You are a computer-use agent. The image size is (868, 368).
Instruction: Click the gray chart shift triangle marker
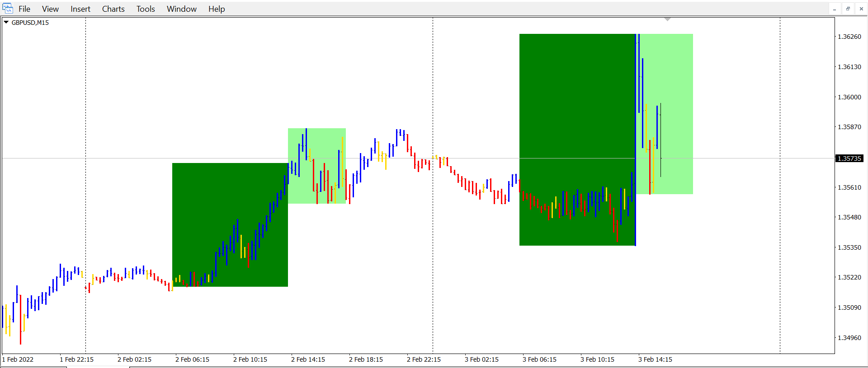point(667,19)
